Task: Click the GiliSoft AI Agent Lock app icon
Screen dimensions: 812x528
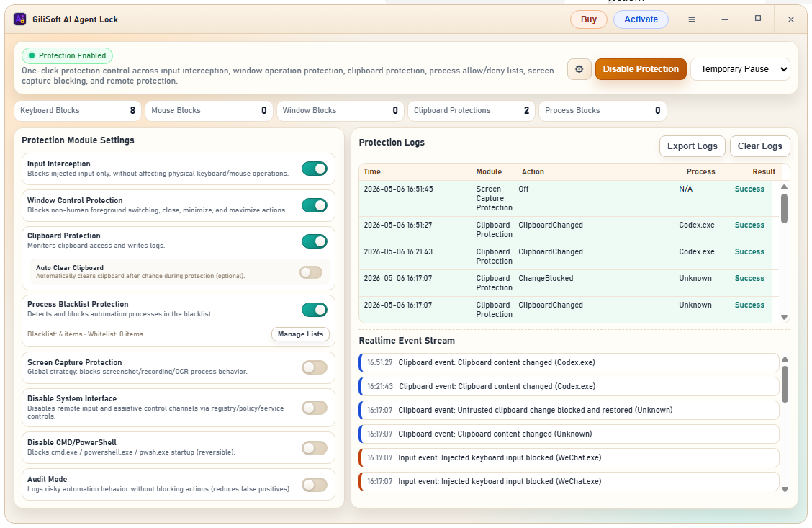Action: (x=19, y=19)
